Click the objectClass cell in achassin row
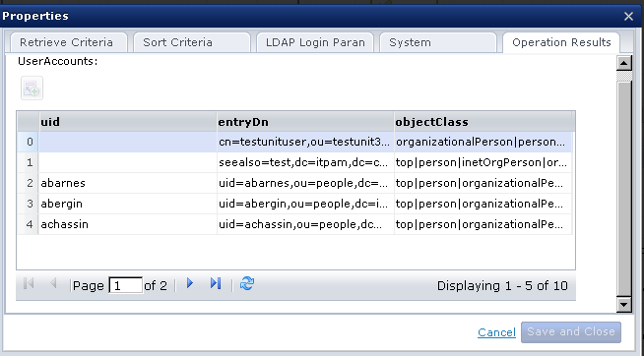 pyautogui.click(x=483, y=224)
